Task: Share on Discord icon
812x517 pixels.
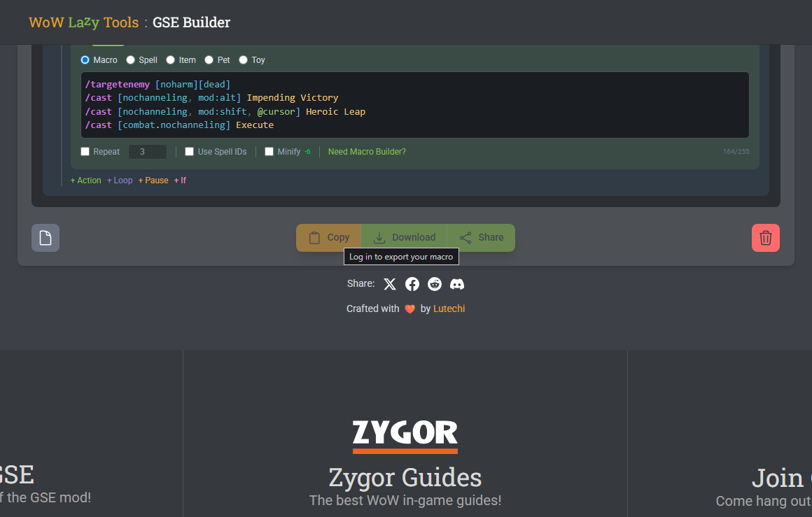Action: [x=457, y=284]
